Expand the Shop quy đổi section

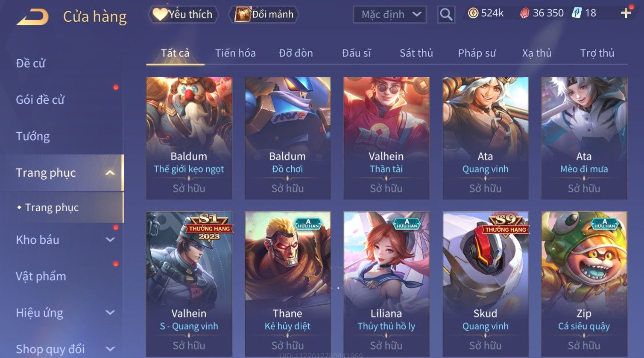click(x=110, y=349)
